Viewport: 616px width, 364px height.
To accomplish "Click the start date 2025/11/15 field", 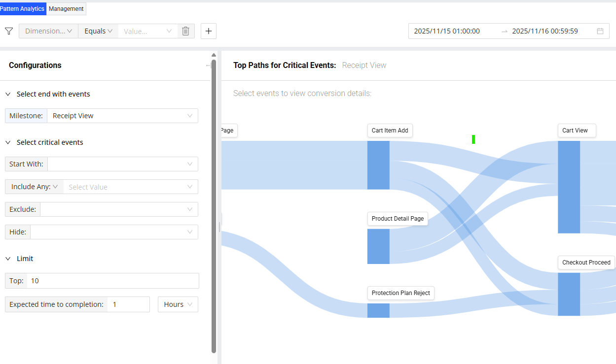I will click(447, 31).
